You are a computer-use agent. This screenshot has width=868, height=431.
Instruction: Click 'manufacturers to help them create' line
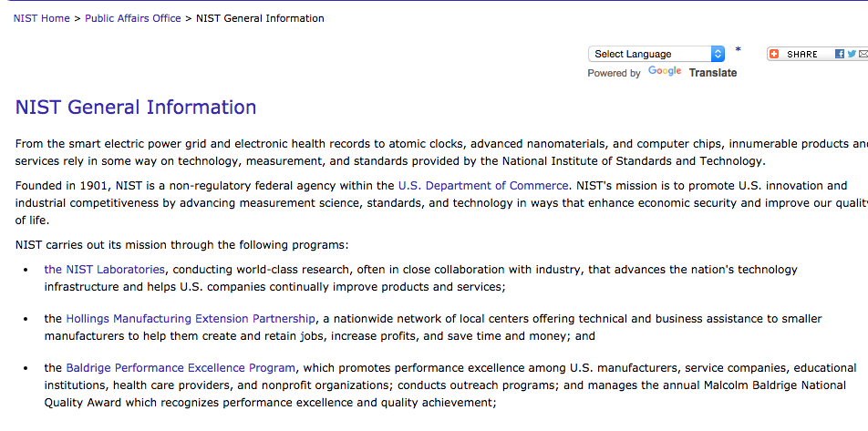pyautogui.click(x=319, y=336)
